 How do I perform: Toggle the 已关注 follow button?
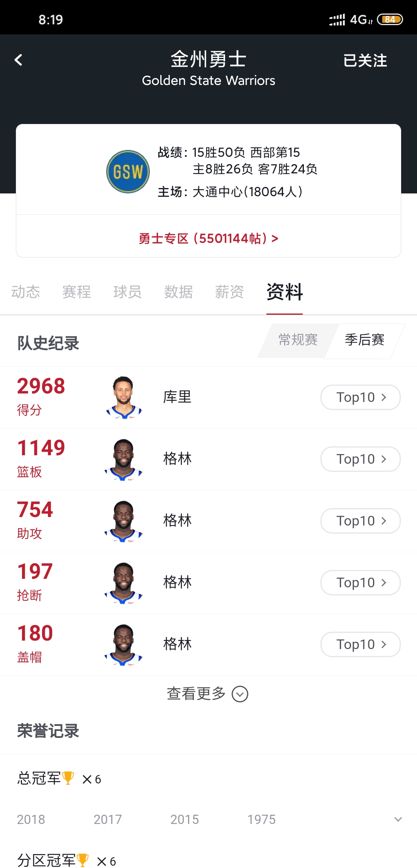[x=365, y=61]
